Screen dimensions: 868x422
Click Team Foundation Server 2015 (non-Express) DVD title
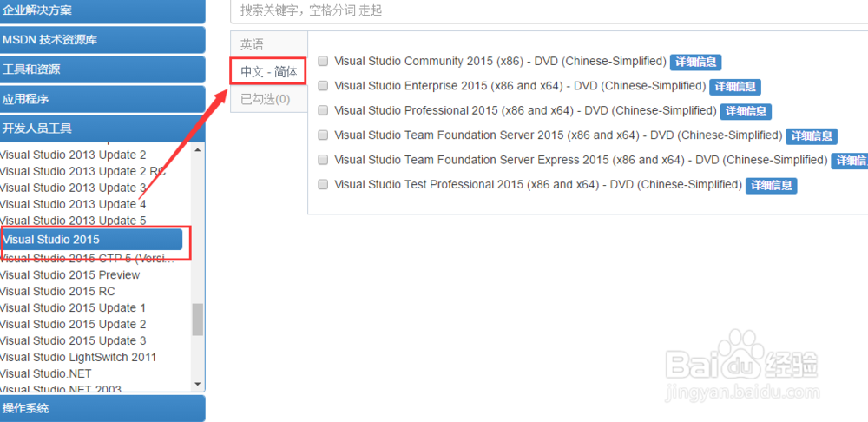(558, 135)
